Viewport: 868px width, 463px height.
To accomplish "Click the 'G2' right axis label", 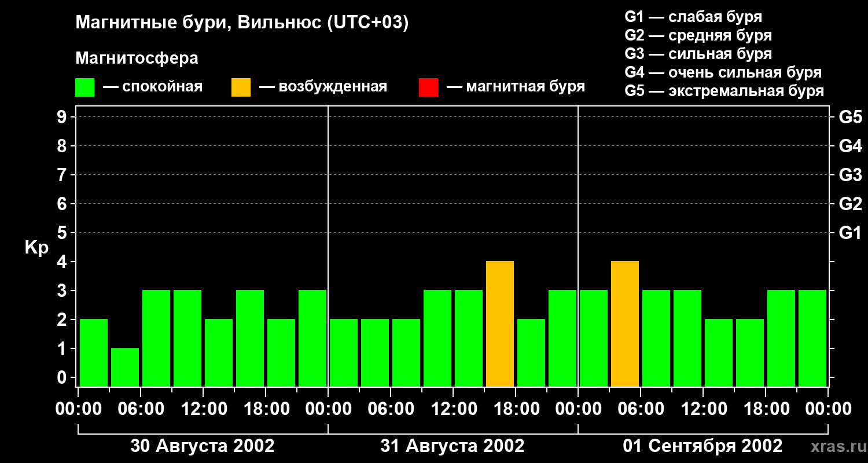I will tap(850, 204).
